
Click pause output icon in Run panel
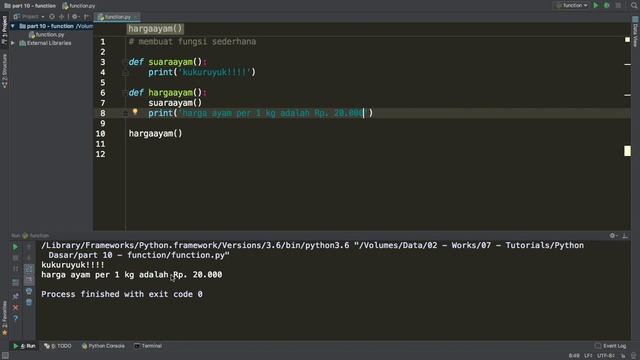click(x=15, y=269)
